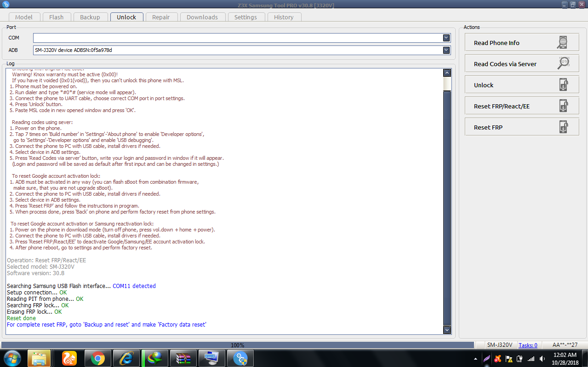This screenshot has width=588, height=367.
Task: Open WinRAR from the taskbar
Action: 183,358
